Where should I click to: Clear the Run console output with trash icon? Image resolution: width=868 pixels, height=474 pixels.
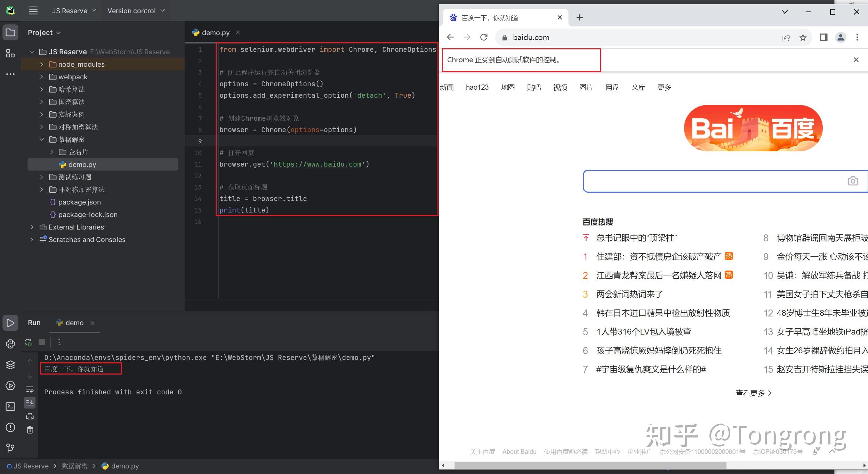tap(30, 430)
